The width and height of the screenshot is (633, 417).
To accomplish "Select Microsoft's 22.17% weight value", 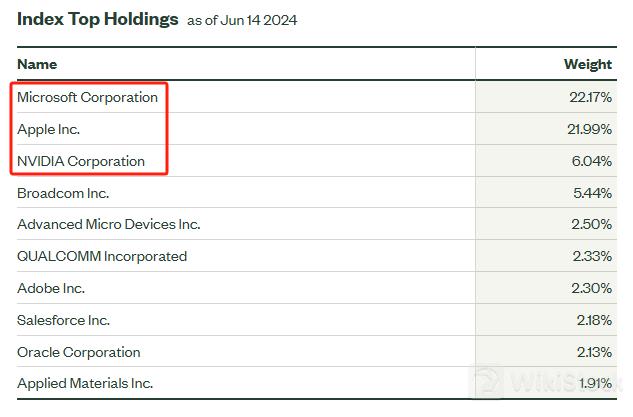I will click(x=589, y=98).
